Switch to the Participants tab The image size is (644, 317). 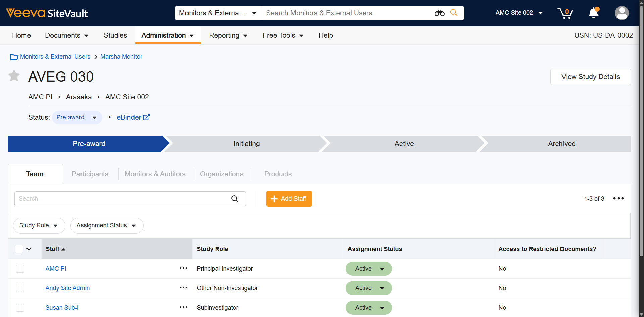click(90, 174)
